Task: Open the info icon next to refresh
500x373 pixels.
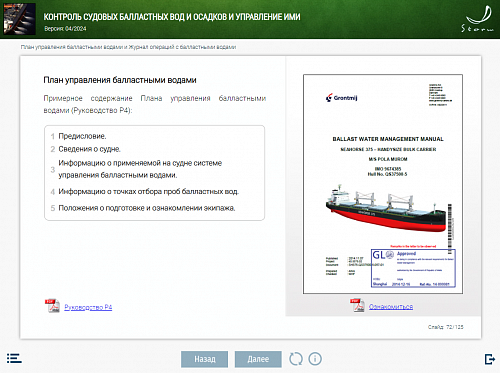Action: pos(315,359)
